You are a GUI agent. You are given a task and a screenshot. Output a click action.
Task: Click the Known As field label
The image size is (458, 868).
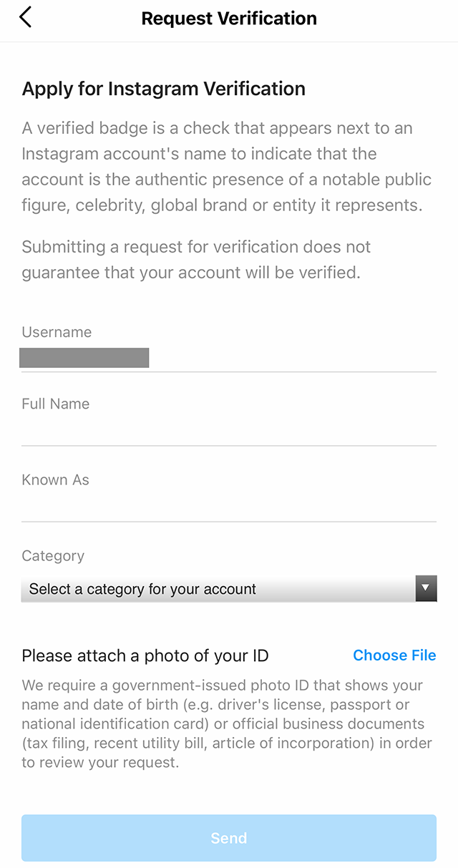click(55, 479)
